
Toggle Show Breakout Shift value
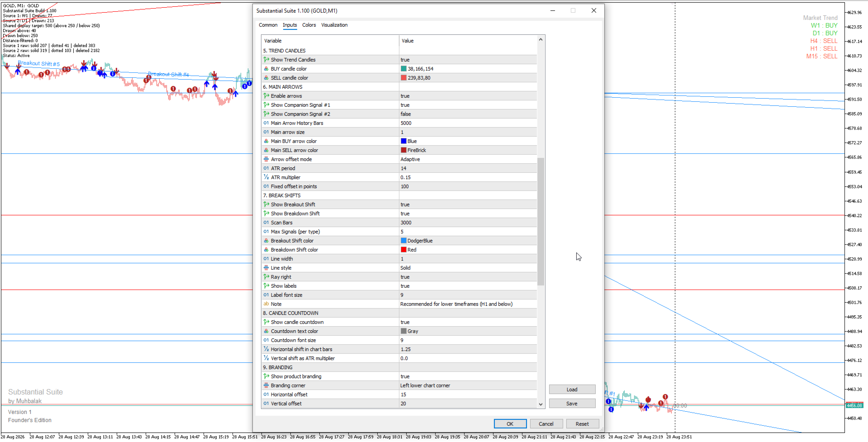[468, 204]
